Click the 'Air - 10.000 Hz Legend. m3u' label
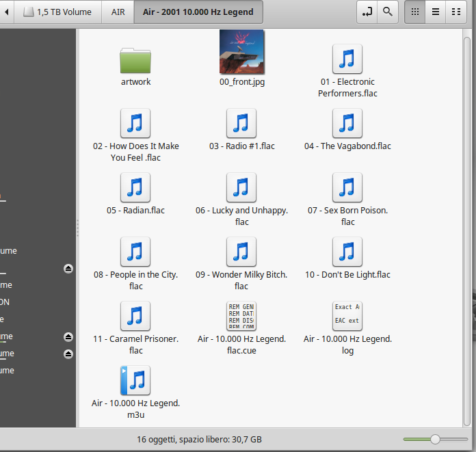Viewport: 476px width, 452px height. [135, 409]
